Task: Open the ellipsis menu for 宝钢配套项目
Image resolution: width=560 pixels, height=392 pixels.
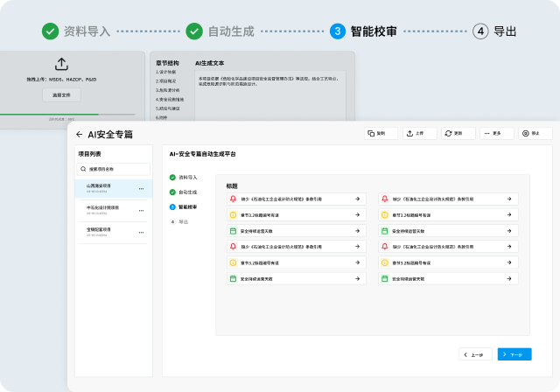Action: (141, 233)
